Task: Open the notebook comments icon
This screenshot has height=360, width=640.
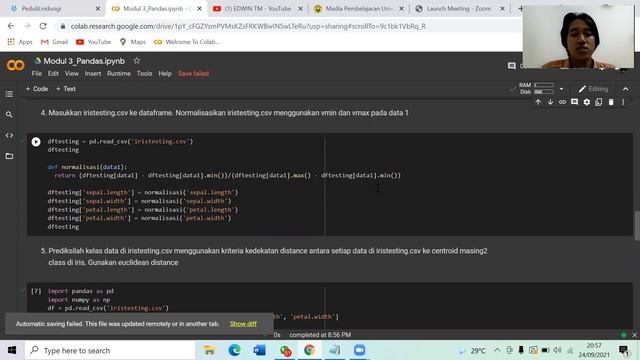Action: 511,66
